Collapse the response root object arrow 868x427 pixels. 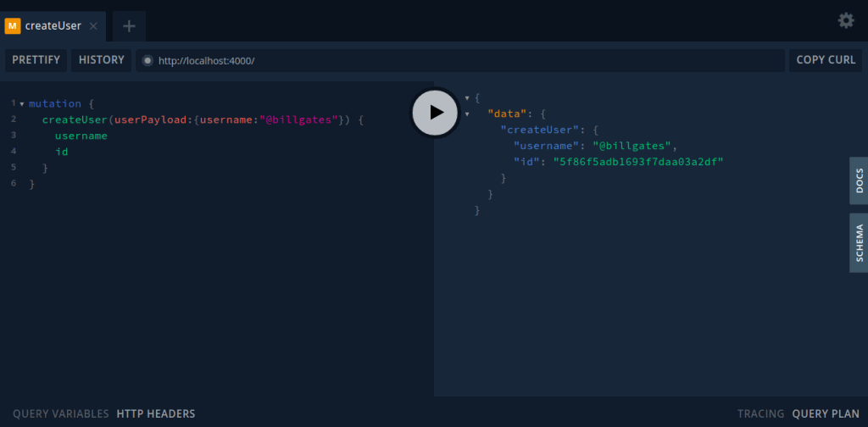[x=467, y=98]
